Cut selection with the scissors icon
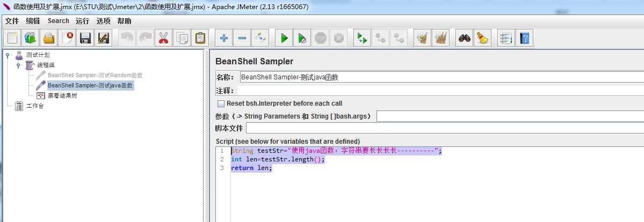The width and height of the screenshot is (644, 222). [163, 38]
